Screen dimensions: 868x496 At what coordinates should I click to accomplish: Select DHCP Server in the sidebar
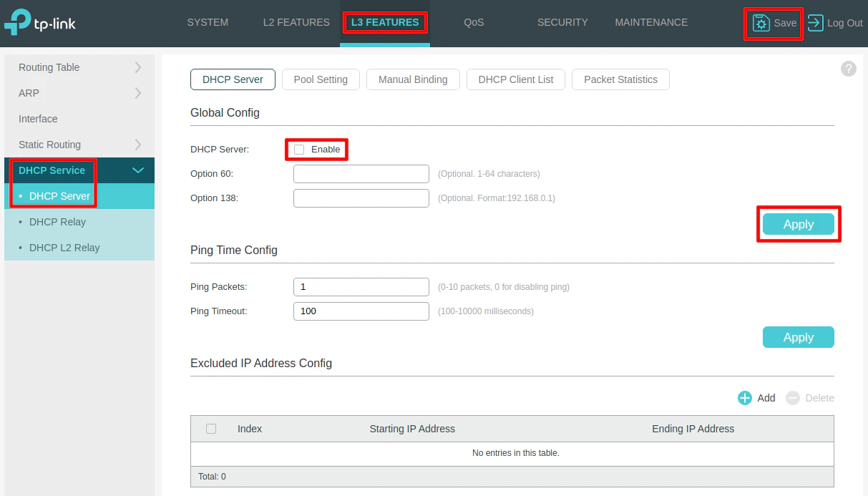[59, 196]
